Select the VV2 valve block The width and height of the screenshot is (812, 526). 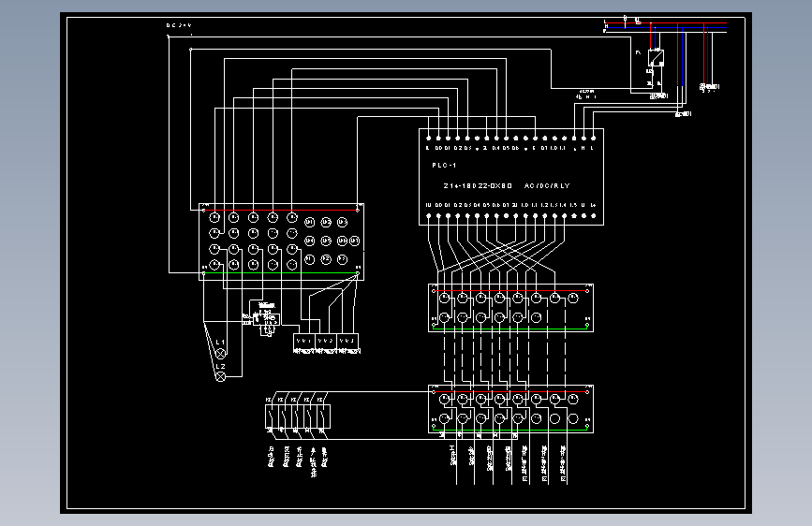326,342
